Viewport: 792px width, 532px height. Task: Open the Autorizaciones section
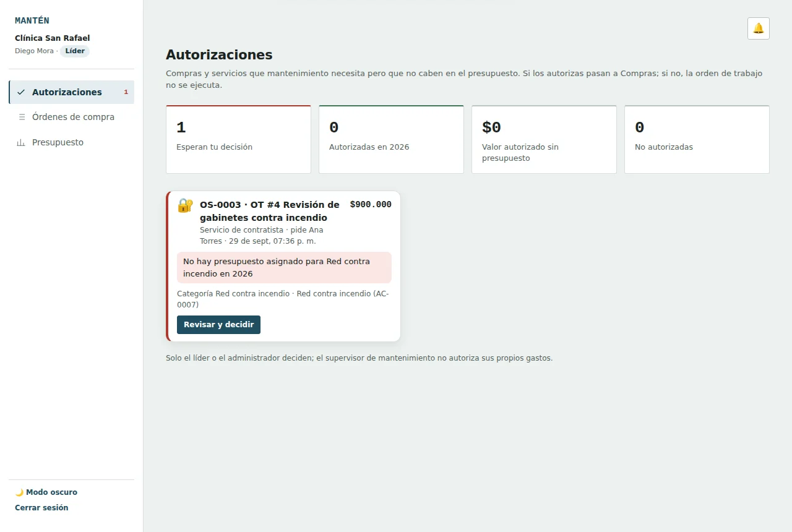pos(72,92)
